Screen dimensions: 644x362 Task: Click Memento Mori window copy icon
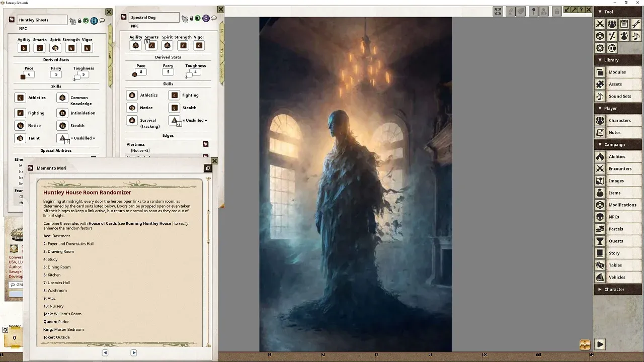(x=207, y=168)
